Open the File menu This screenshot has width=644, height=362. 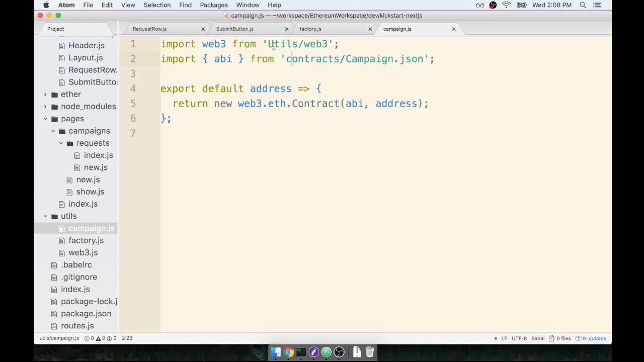[x=88, y=5]
